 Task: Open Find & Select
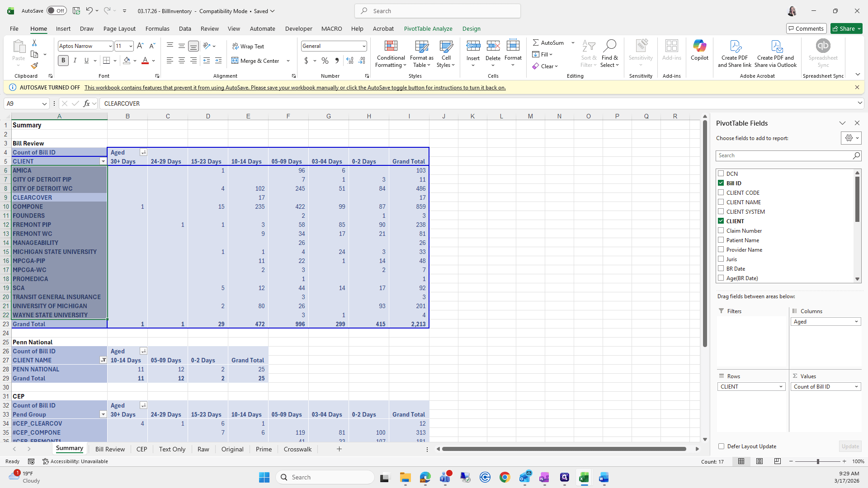click(609, 54)
